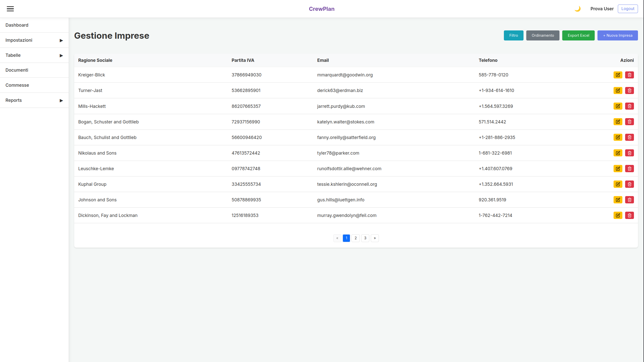Screen dimensions: 644x362
Task: Click the next page arrow
Action: tap(375, 238)
